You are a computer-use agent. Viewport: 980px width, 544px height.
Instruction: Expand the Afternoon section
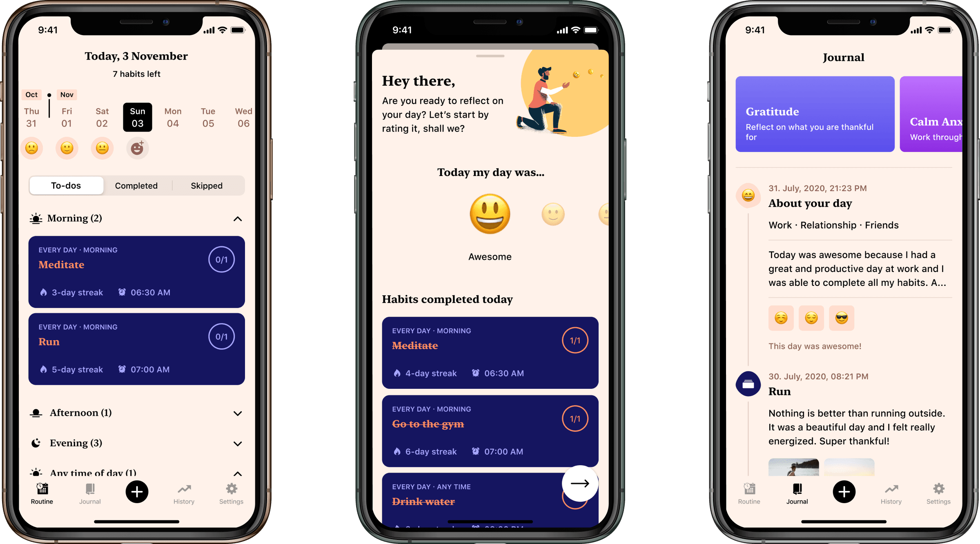coord(238,412)
